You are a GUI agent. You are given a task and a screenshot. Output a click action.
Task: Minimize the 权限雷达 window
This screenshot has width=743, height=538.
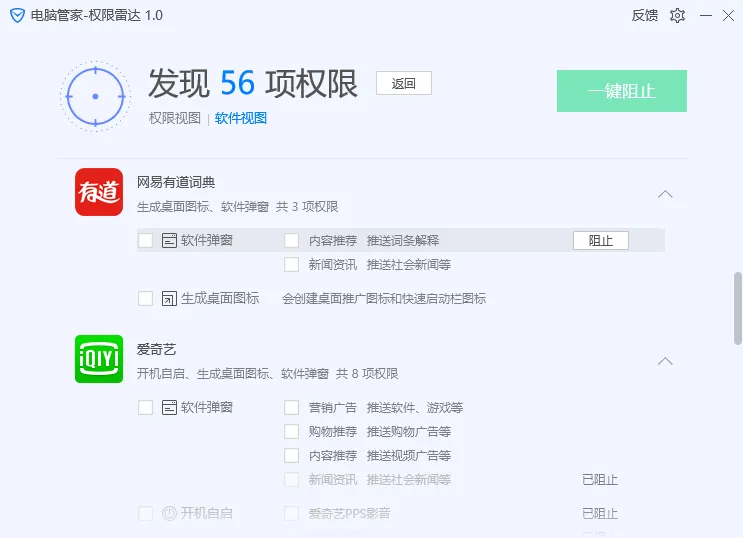pyautogui.click(x=706, y=15)
